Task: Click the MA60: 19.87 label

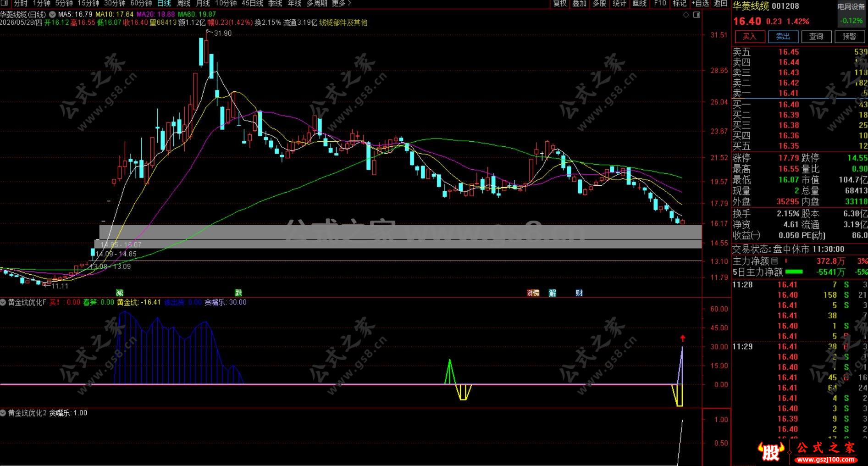Action: point(197,15)
